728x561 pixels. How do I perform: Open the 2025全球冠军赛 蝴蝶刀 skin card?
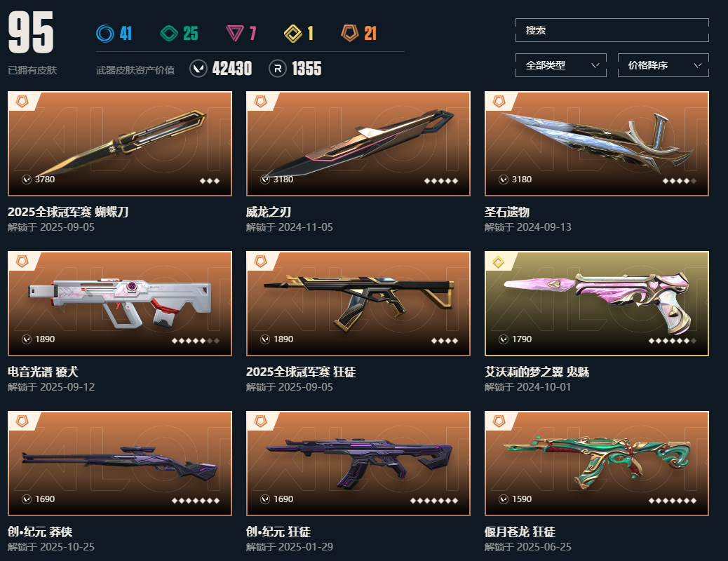(x=120, y=144)
